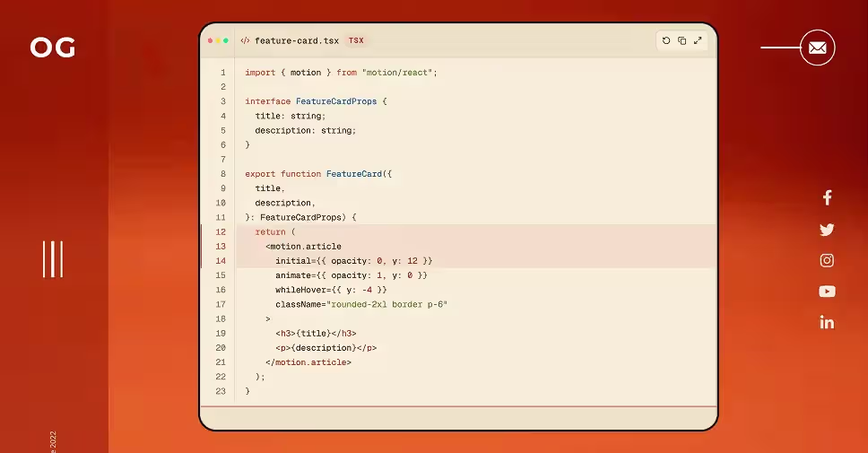Click the code brackets file icon
Viewport: 868px width, 453px height.
(x=245, y=40)
